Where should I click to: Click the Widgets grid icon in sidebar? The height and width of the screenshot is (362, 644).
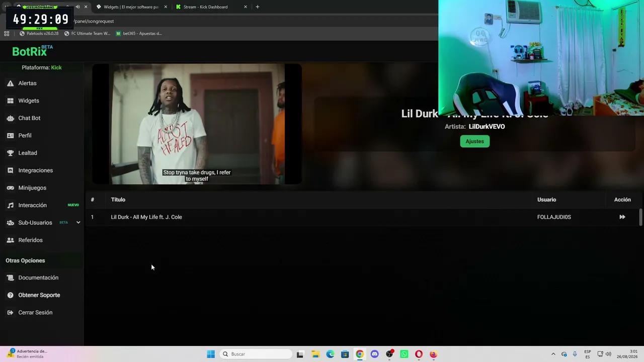click(x=10, y=101)
